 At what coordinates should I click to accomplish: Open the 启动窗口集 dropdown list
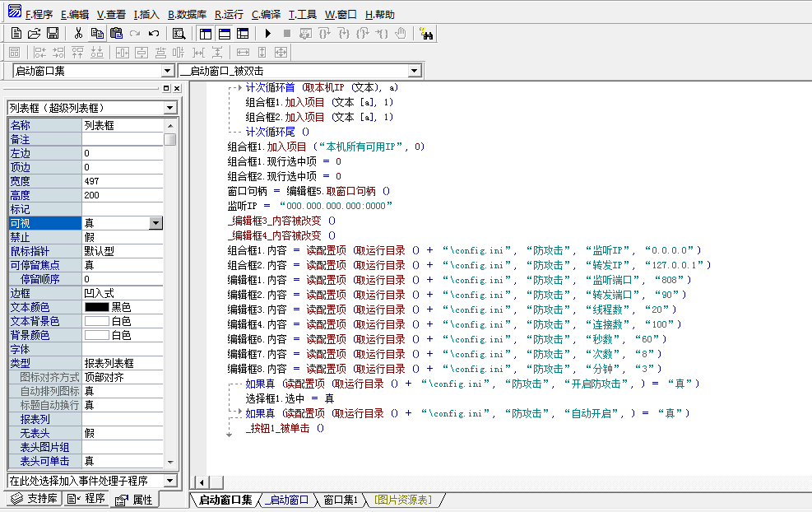[x=168, y=72]
